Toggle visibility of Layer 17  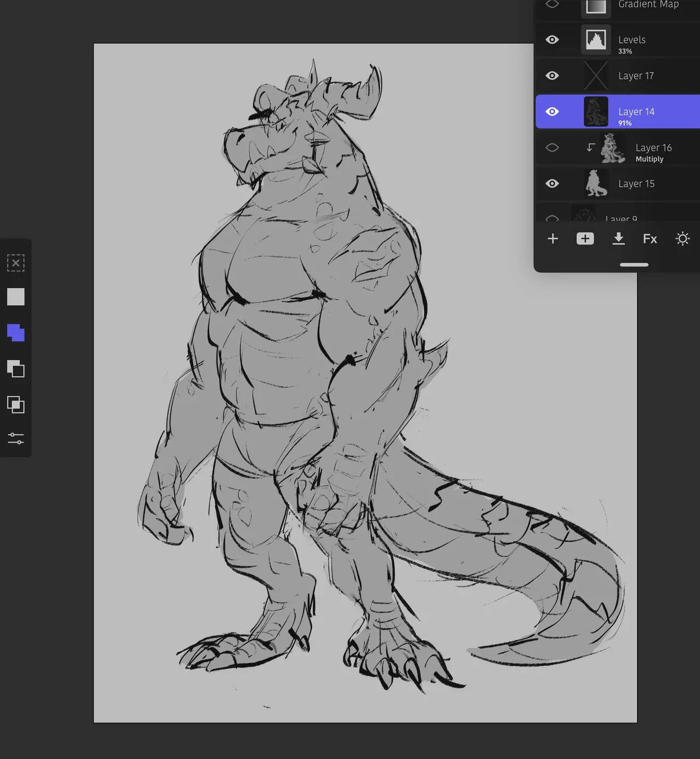(x=552, y=76)
